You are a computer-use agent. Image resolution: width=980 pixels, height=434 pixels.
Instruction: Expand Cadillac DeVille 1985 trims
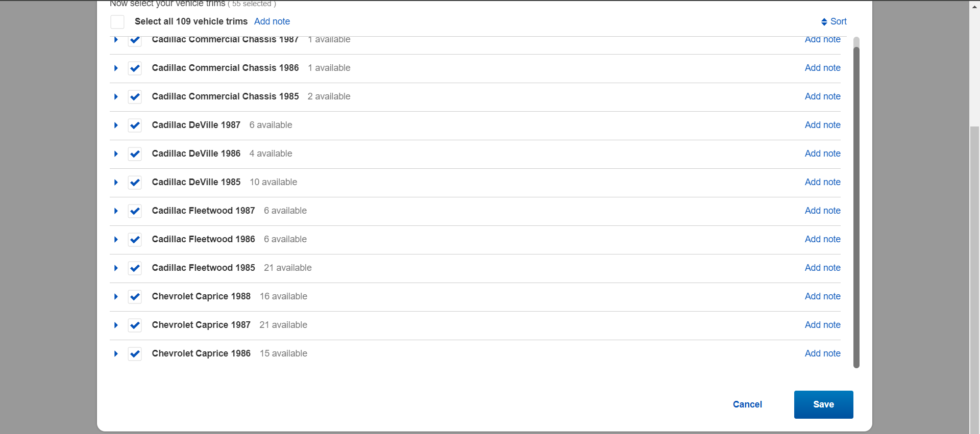pos(116,182)
